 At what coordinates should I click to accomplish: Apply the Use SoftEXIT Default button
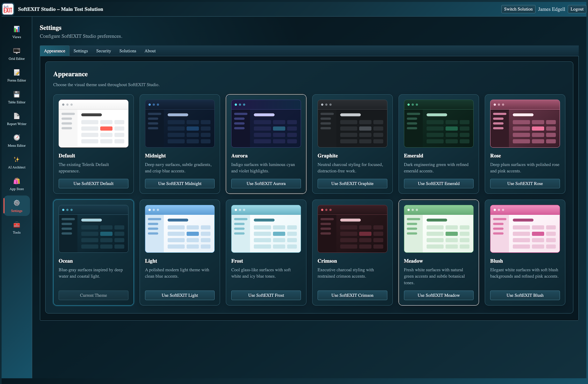pyautogui.click(x=93, y=184)
